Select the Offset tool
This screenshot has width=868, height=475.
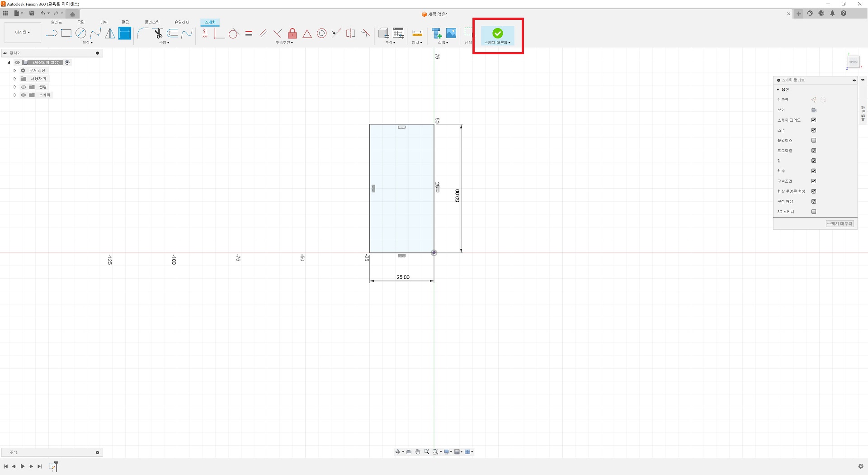pyautogui.click(x=172, y=33)
